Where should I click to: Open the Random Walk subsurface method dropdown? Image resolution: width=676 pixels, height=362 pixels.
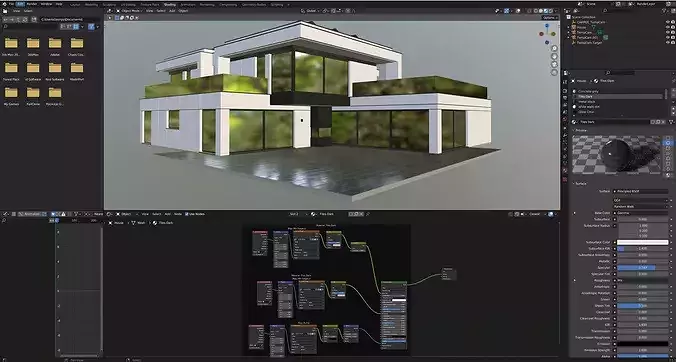click(641, 206)
